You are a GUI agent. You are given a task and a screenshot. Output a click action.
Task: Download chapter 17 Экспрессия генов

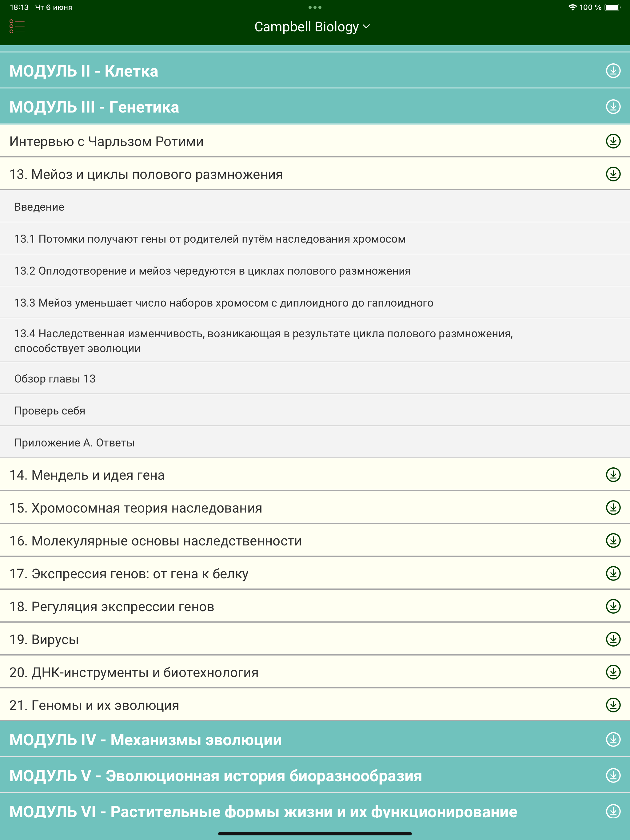point(613,573)
